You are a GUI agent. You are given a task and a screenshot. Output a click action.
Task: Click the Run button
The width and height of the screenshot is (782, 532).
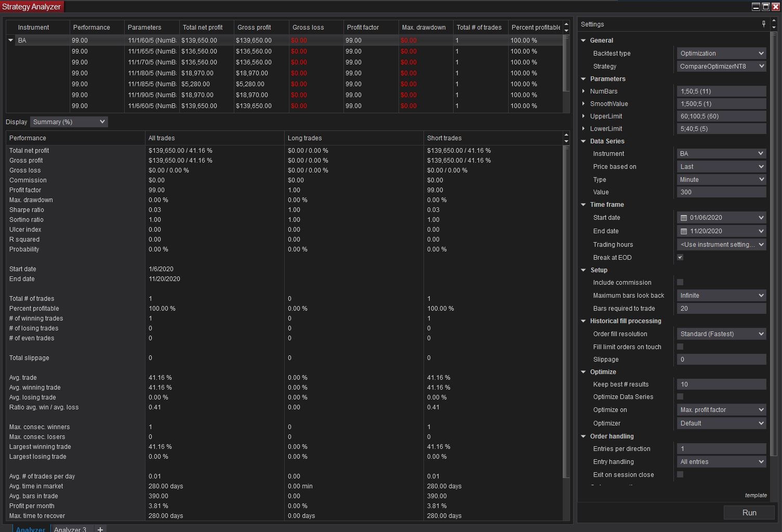(749, 512)
